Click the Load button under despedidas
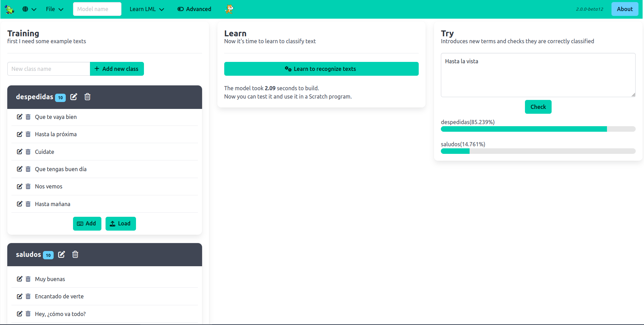 click(120, 224)
